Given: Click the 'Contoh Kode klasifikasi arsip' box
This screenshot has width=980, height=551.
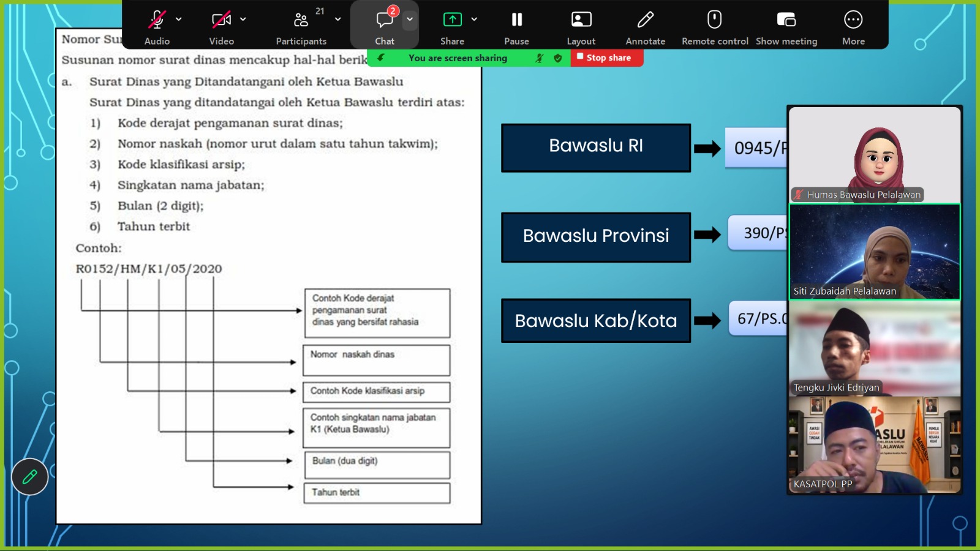Looking at the screenshot, I should [x=377, y=392].
